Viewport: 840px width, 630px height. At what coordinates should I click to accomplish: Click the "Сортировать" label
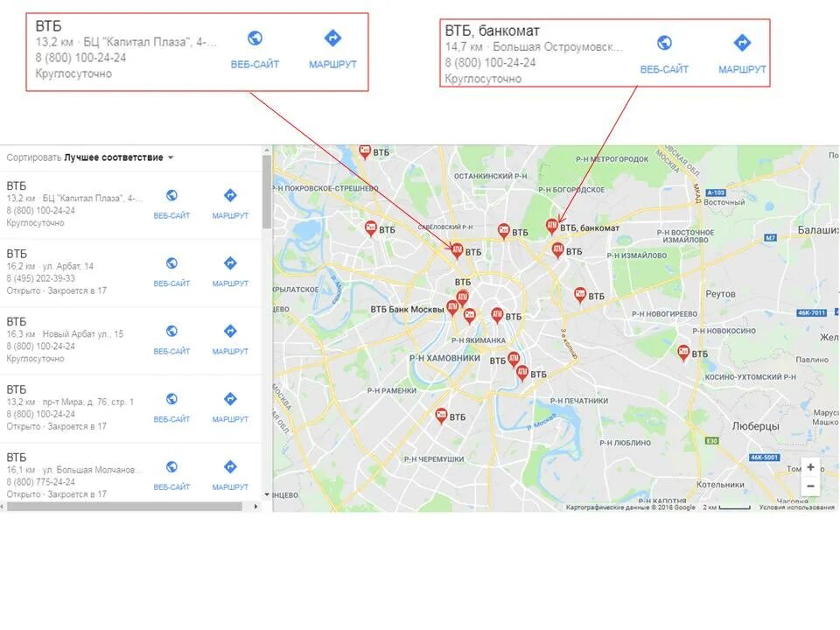pyautogui.click(x=34, y=157)
